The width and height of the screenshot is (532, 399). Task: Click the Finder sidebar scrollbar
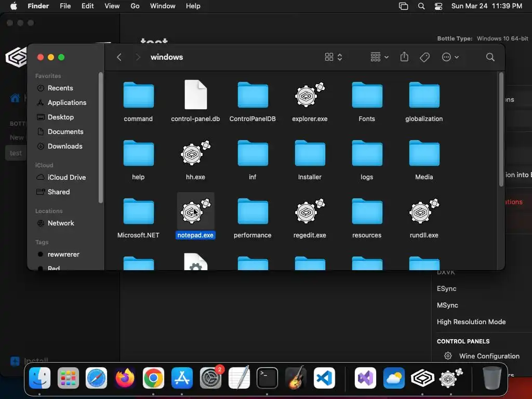pos(100,138)
